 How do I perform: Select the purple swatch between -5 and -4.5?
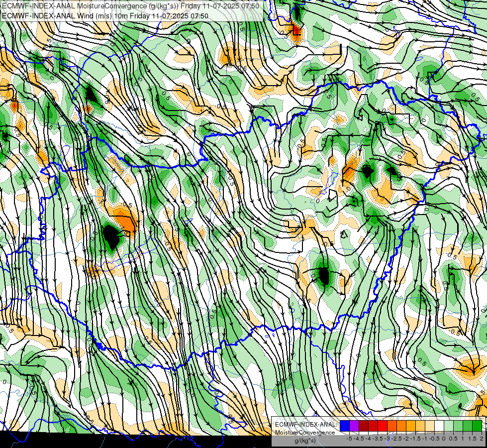[354, 426]
